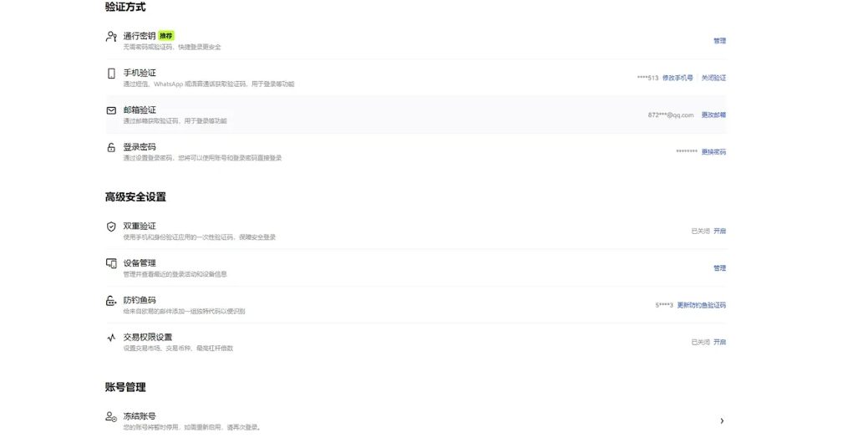Click the device management (设备管理) devices icon

tap(111, 263)
